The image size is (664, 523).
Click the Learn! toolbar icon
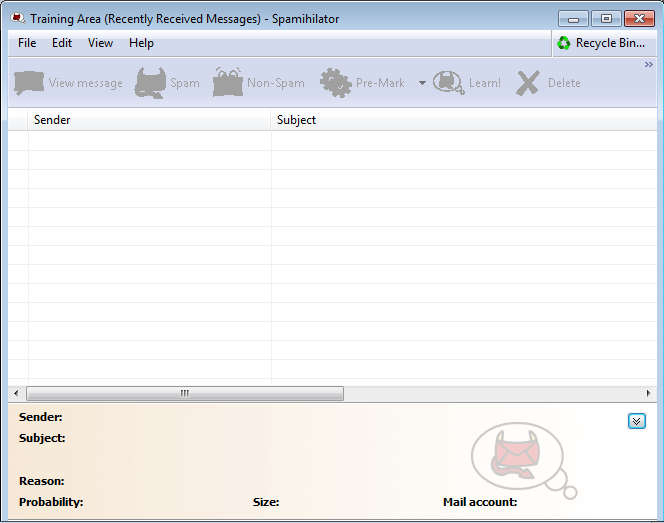(448, 83)
